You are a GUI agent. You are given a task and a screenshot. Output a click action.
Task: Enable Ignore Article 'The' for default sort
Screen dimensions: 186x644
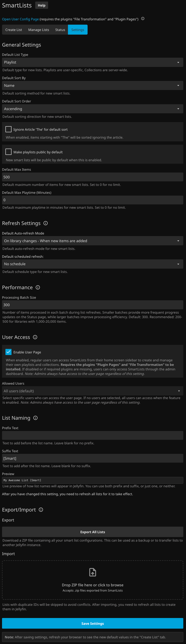pos(9,129)
